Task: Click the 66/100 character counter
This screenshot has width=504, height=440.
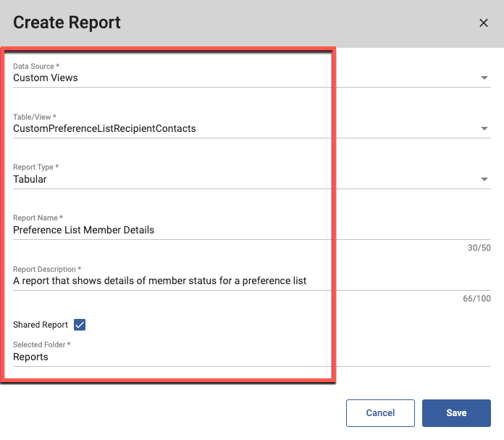Action: pyautogui.click(x=476, y=299)
